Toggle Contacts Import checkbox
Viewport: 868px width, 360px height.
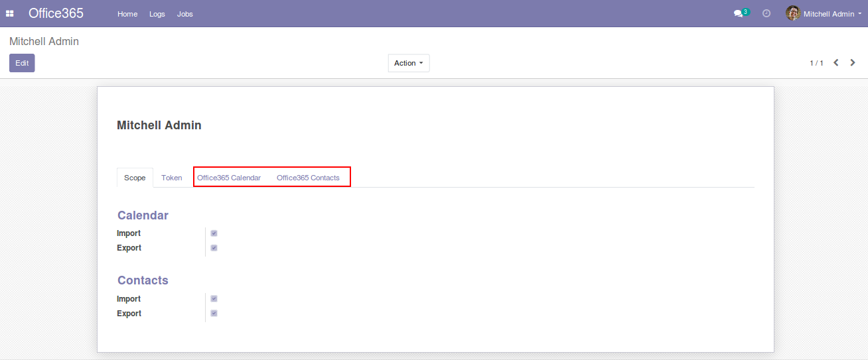click(214, 299)
